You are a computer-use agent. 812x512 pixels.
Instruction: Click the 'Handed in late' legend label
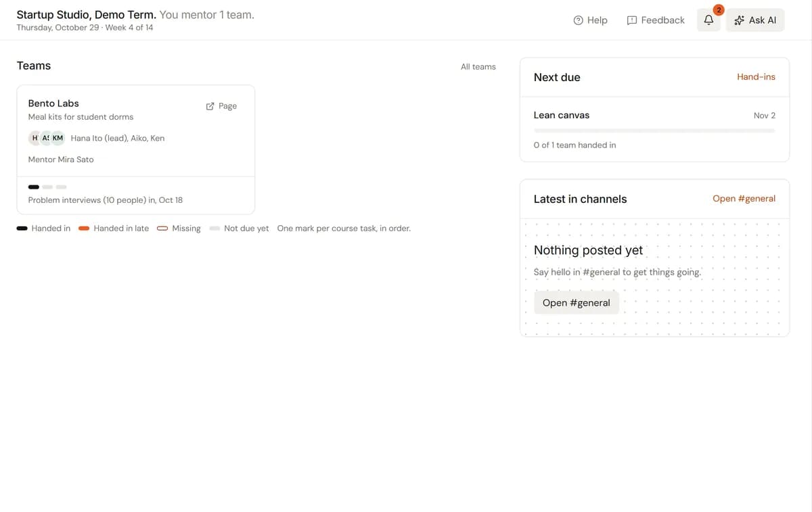(x=121, y=229)
